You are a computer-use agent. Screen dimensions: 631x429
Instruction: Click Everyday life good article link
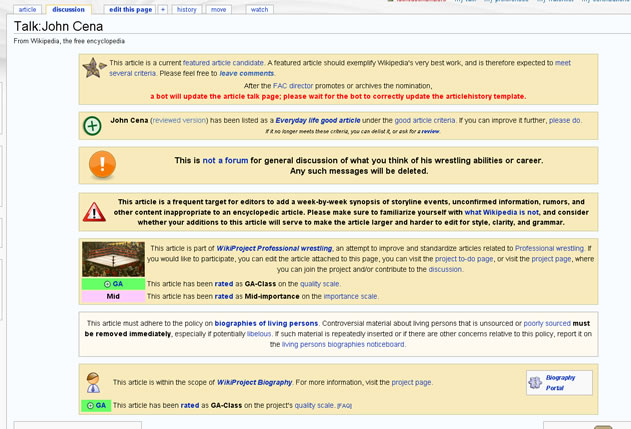pos(318,120)
